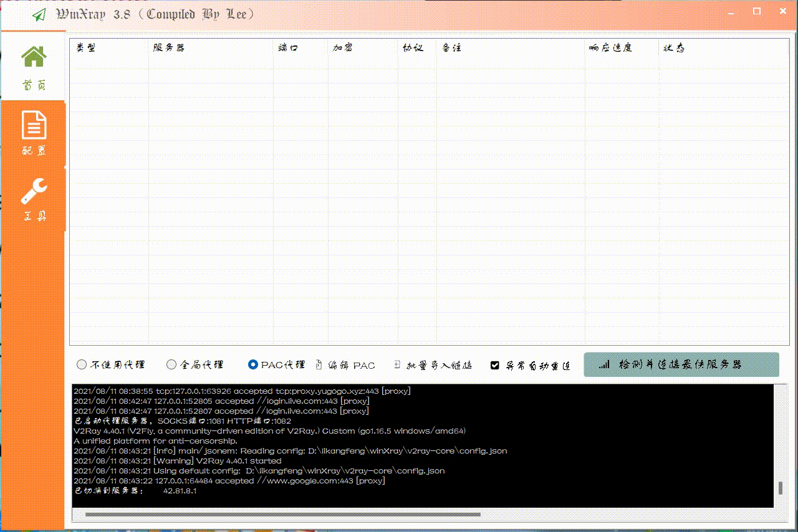Select the 不使用代理 radio option

(110, 365)
